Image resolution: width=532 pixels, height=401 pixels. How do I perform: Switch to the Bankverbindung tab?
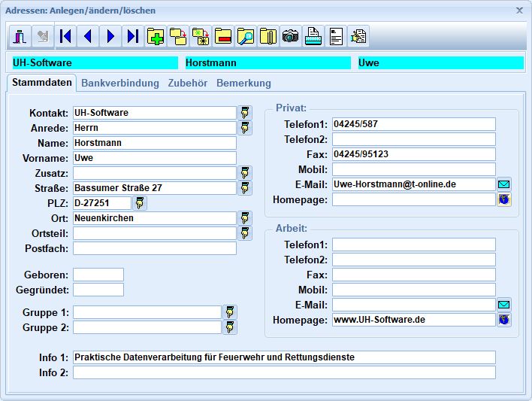tap(120, 84)
